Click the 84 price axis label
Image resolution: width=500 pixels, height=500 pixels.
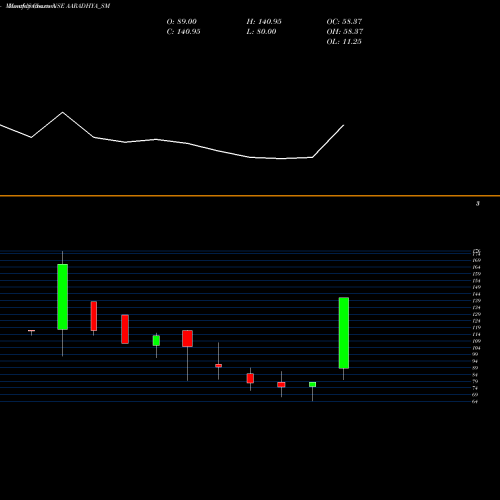click(475, 375)
